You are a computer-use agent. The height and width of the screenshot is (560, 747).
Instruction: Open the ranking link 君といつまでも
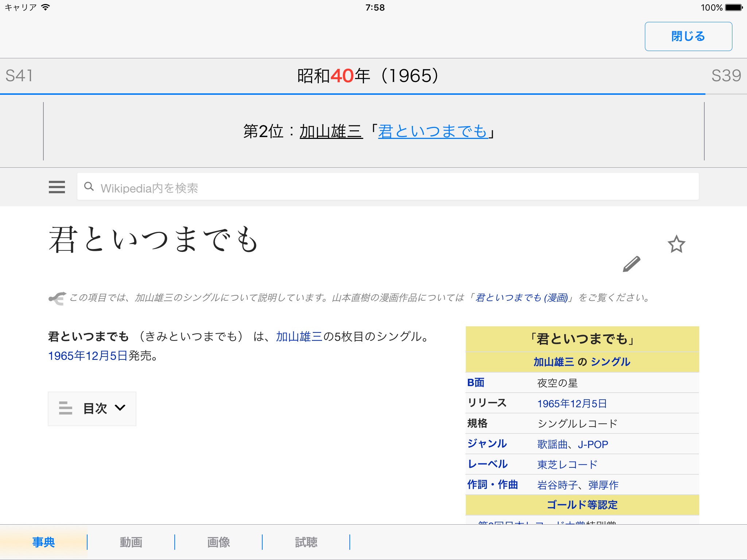click(433, 131)
